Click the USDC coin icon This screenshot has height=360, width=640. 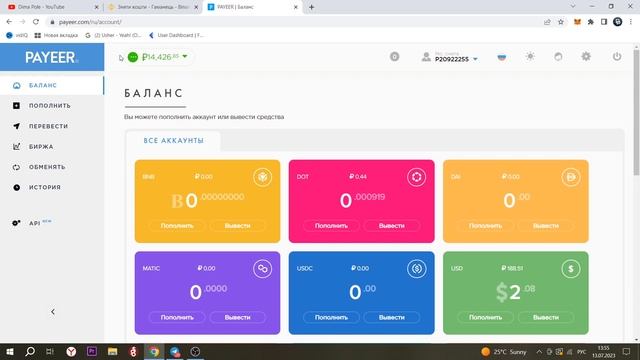click(x=416, y=269)
